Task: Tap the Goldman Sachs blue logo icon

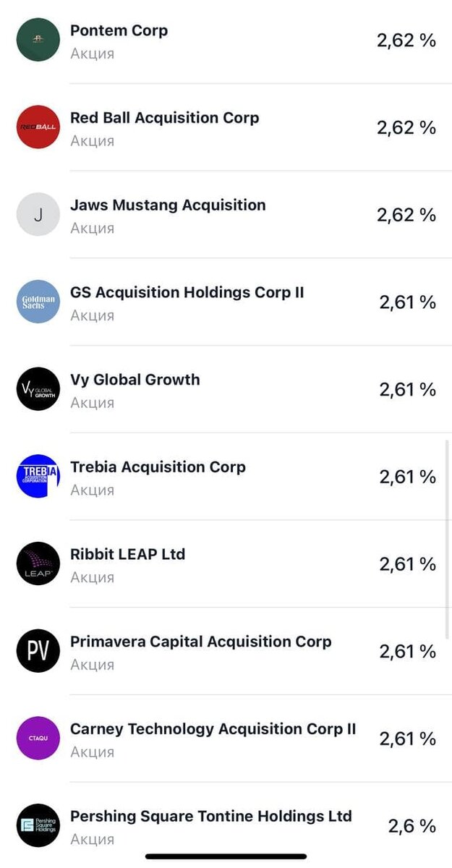Action: tap(38, 302)
